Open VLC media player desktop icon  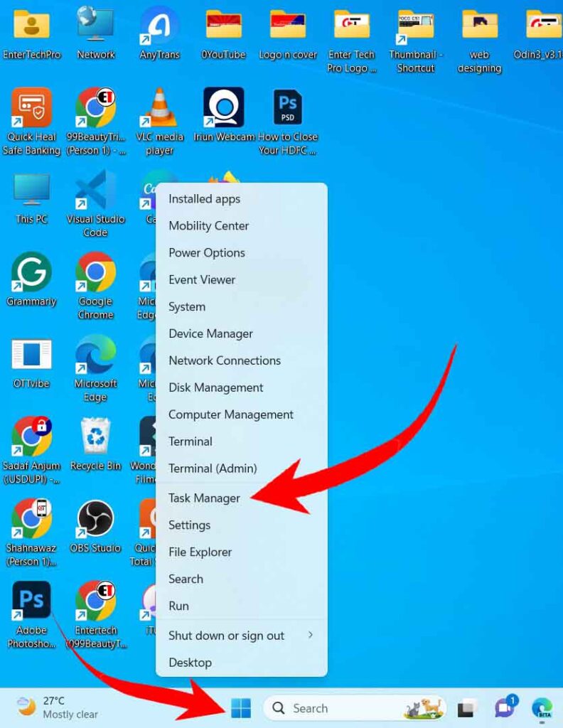pos(159,108)
